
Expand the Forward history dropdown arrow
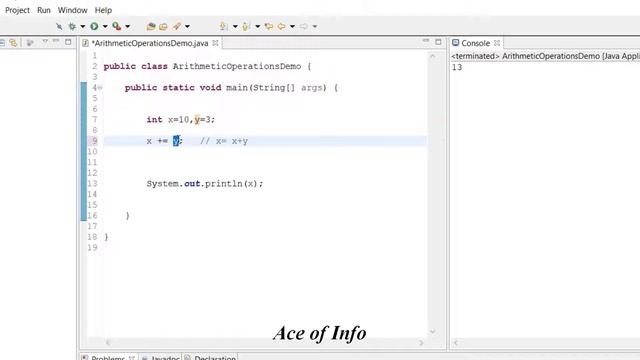pyautogui.click(x=315, y=27)
